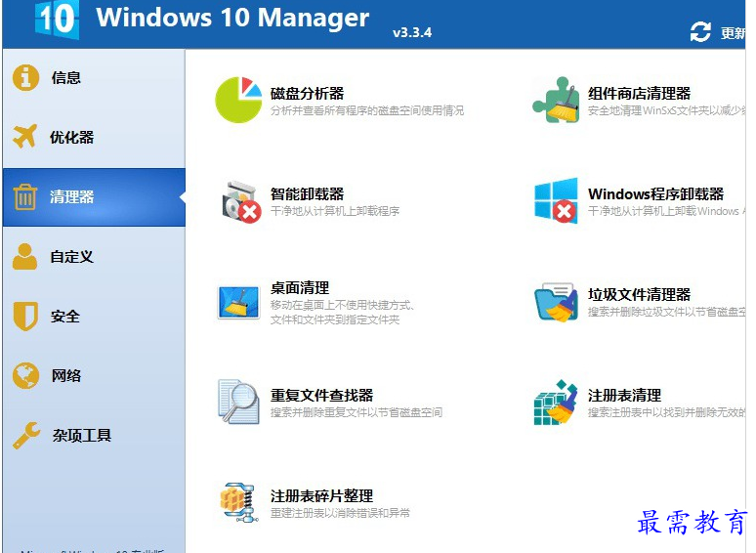Image resolution: width=756 pixels, height=553 pixels.
Task: Click the 安全 shield icon
Action: coord(25,317)
